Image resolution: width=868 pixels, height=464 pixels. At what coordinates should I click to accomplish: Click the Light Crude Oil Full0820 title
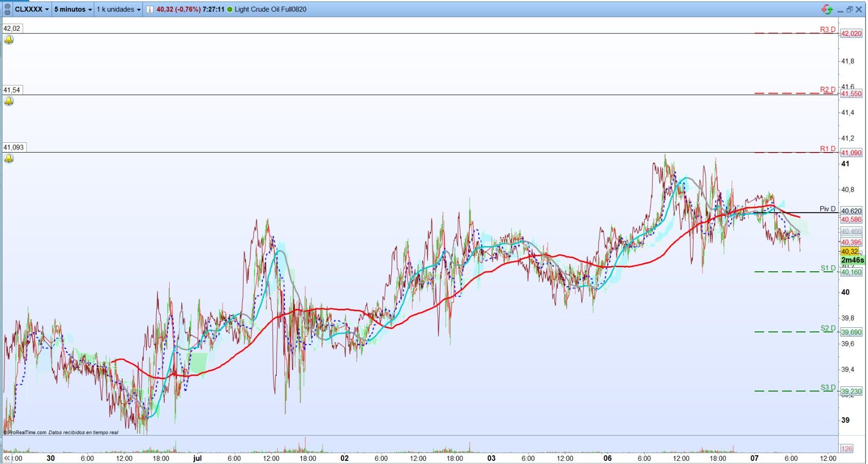tap(270, 9)
